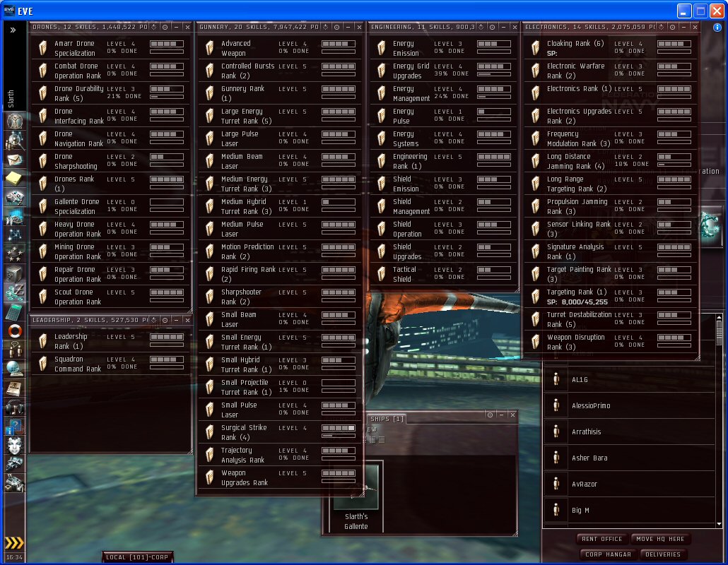This screenshot has height=565, width=728.
Task: Collapse the Drones window with its minimize dash
Action: (177, 28)
